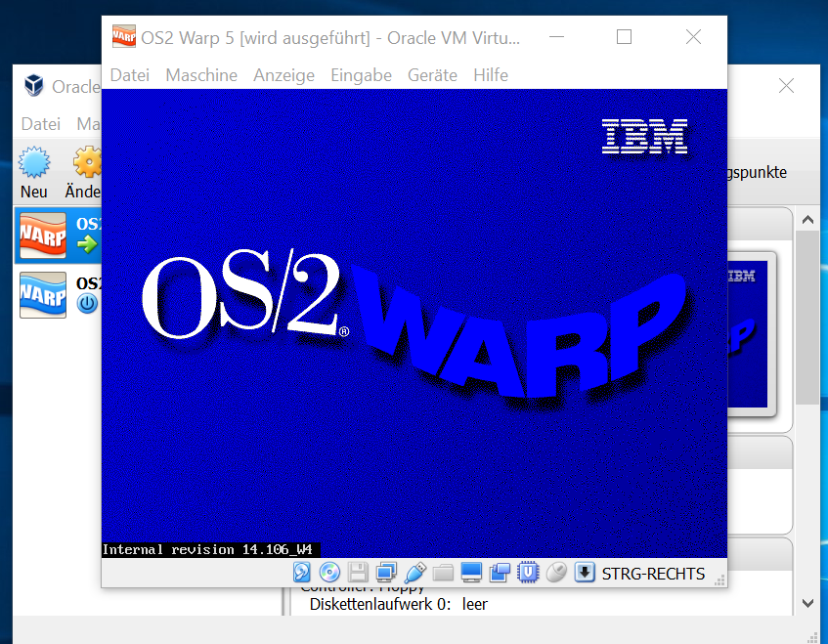Click inside the OS/2 Warp guest screen
The image size is (828, 644).
[x=414, y=323]
